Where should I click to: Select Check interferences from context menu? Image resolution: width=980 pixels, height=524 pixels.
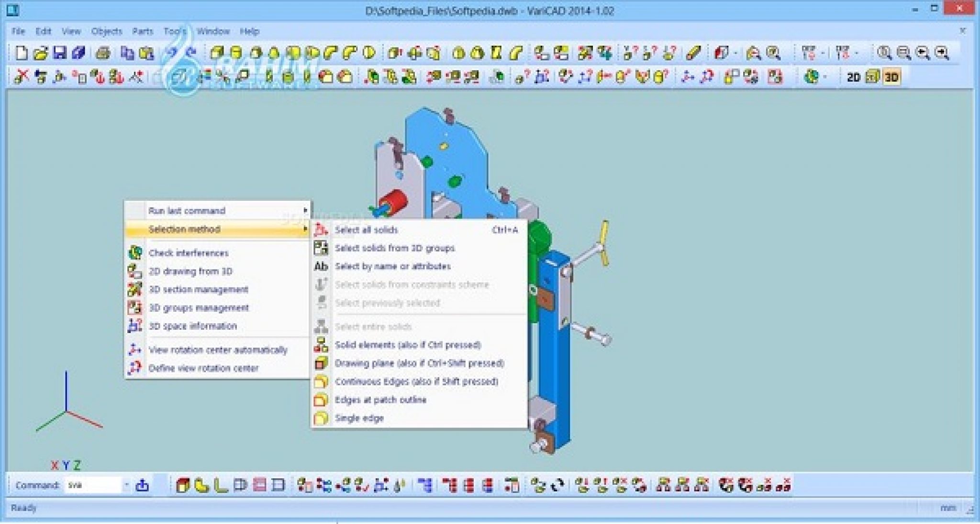click(x=189, y=253)
